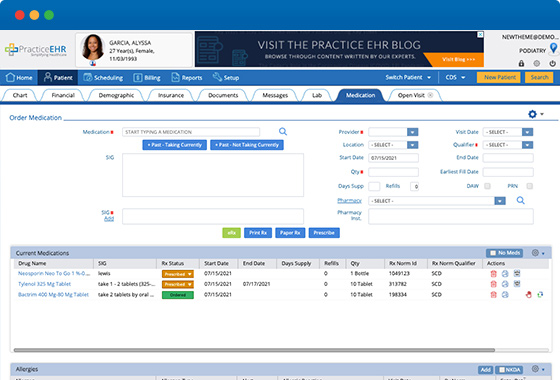
Task: Switch to the Chart tab
Action: pyautogui.click(x=20, y=95)
